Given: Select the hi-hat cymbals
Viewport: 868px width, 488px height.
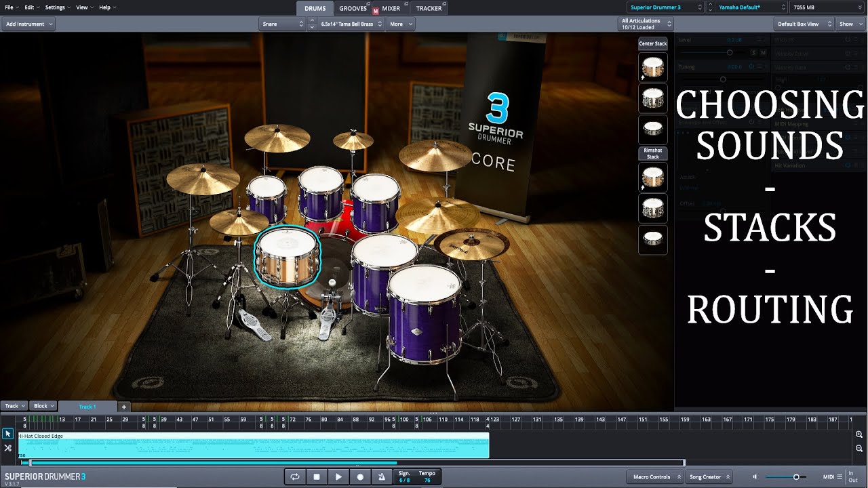Looking at the screenshot, I should (x=238, y=222).
